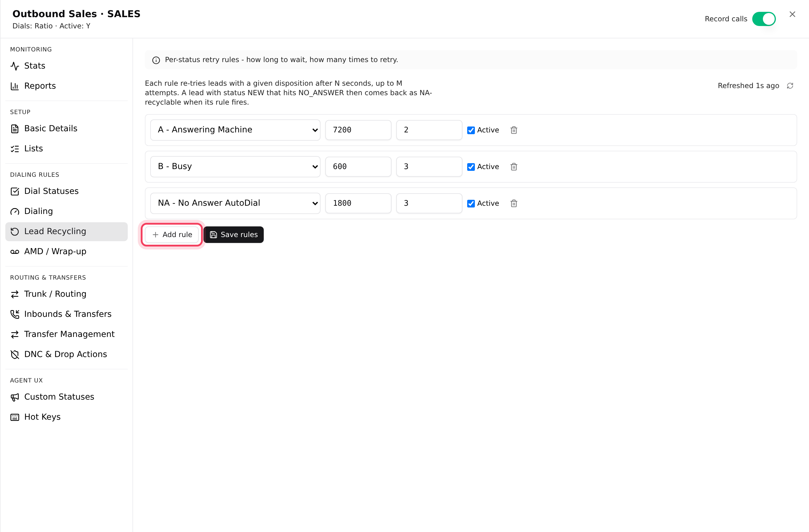Uncheck Active for the Busy rule
Image resolution: width=809 pixels, height=532 pixels.
click(471, 167)
